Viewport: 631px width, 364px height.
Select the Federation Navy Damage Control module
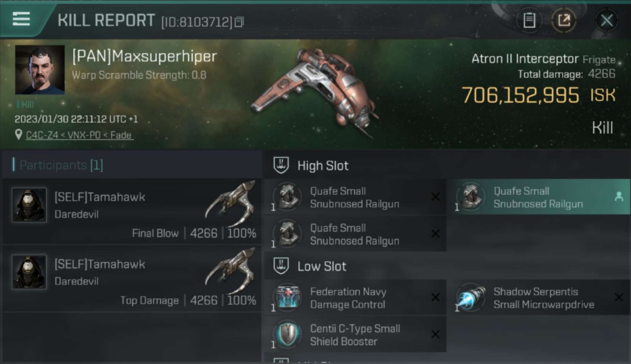(355, 298)
